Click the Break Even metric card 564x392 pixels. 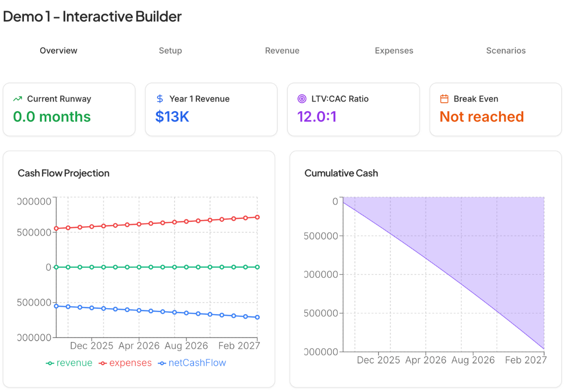[496, 109]
